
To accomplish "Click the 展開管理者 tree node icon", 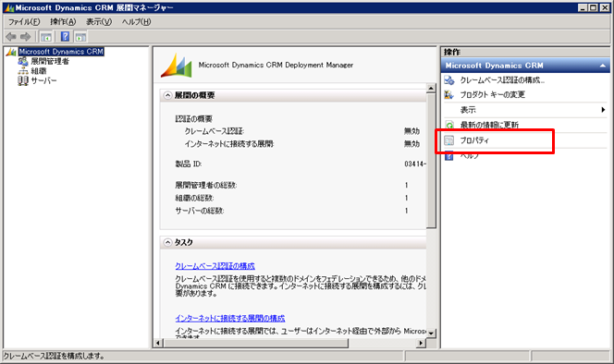I will click(23, 61).
